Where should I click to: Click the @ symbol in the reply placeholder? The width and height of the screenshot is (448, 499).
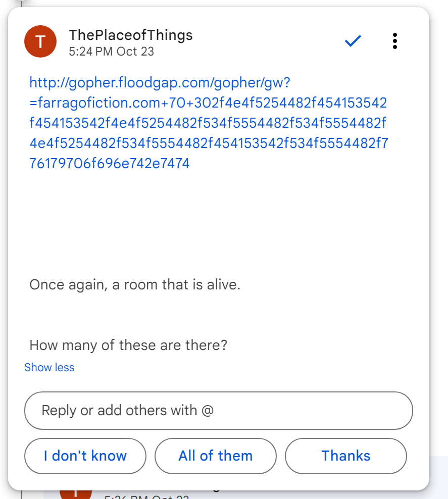click(207, 410)
